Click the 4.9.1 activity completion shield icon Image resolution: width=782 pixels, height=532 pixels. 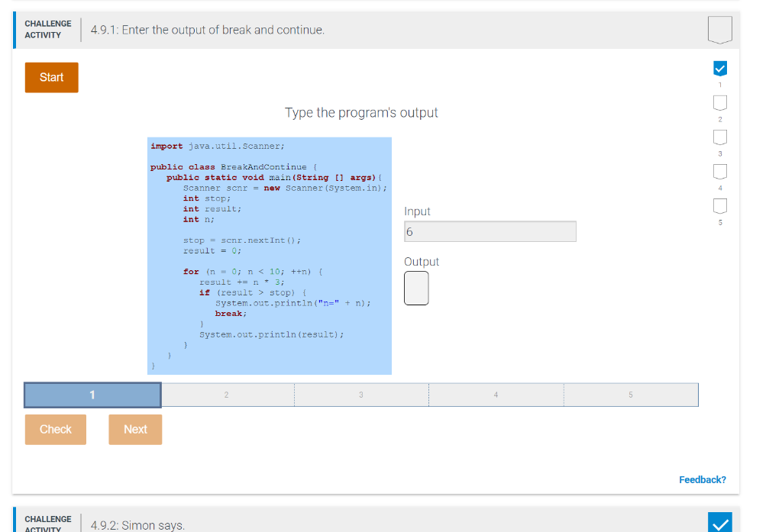click(x=719, y=30)
